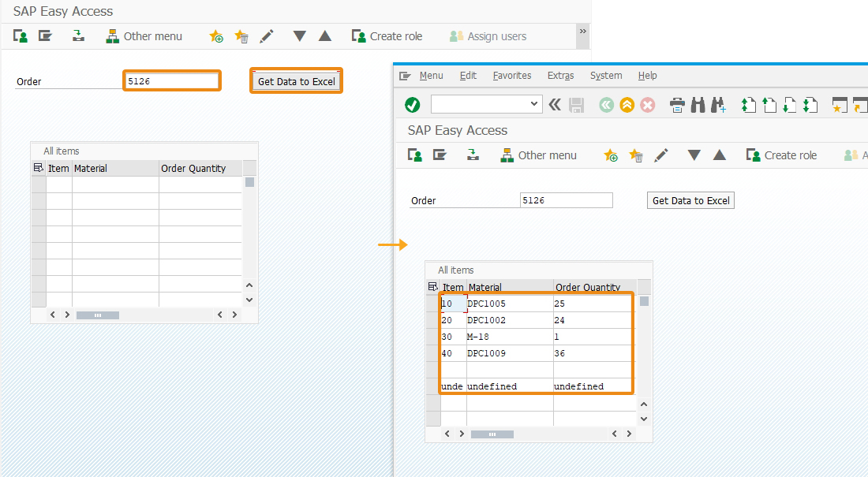Open the Extras menu
Viewport: 868px width, 477px height.
click(561, 75)
